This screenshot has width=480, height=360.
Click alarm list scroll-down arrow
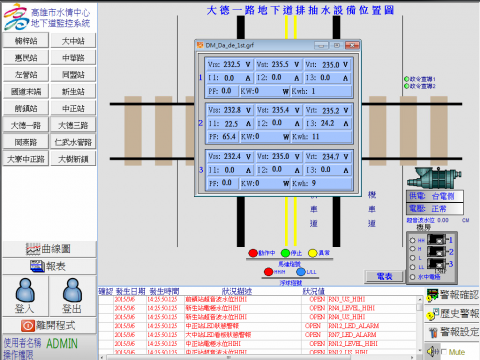420,350
